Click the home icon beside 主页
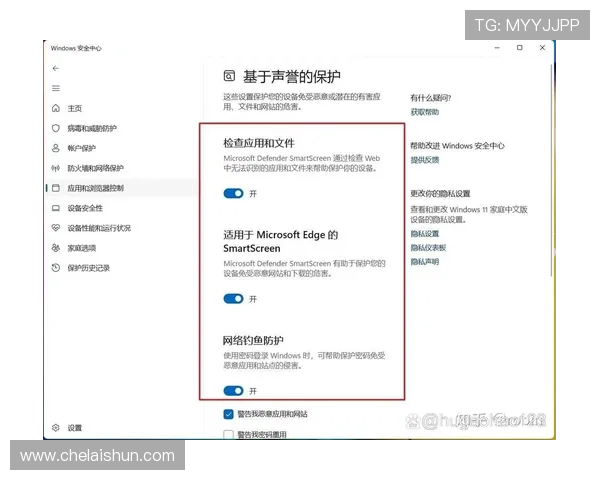Image resolution: width=600 pixels, height=480 pixels. coord(56,108)
